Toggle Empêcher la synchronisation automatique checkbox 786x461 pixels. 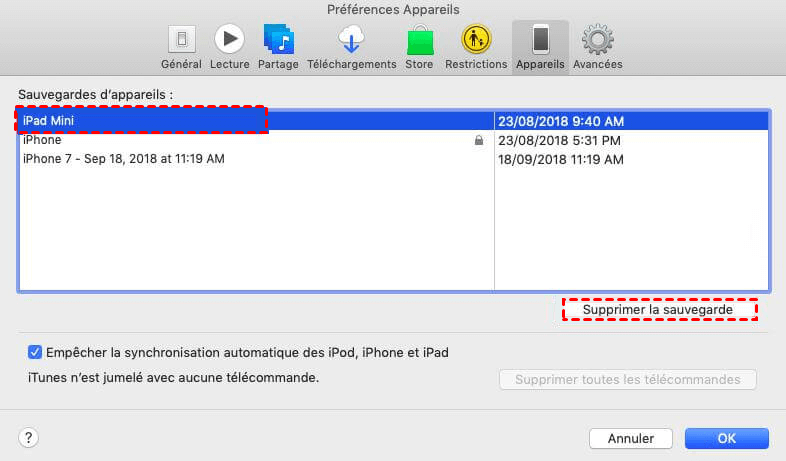click(36, 352)
